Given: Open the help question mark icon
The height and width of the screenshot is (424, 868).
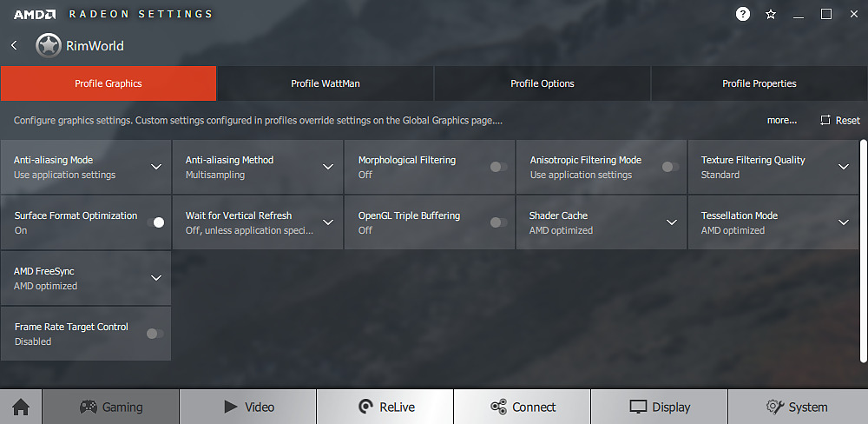Looking at the screenshot, I should pyautogui.click(x=743, y=14).
